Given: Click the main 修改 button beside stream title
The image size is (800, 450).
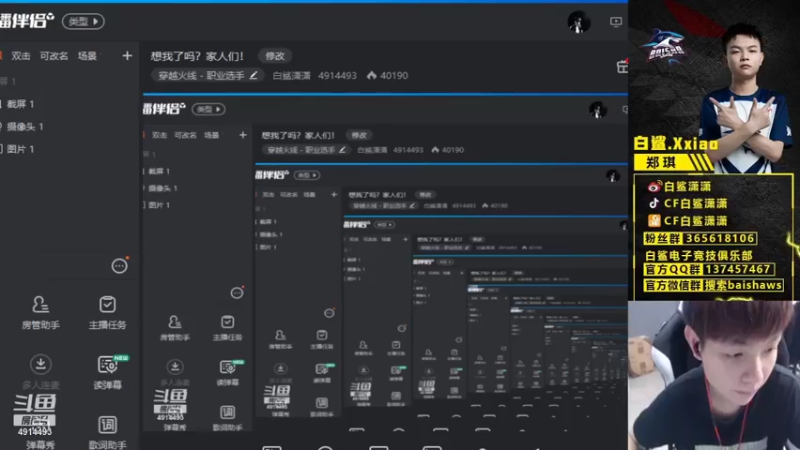Looking at the screenshot, I should (275, 56).
